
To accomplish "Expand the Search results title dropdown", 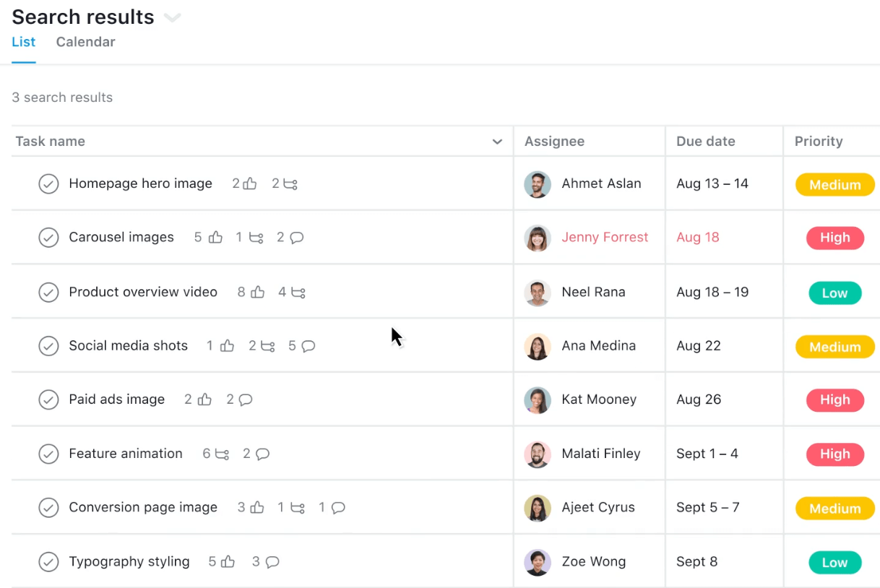I will pos(172,17).
